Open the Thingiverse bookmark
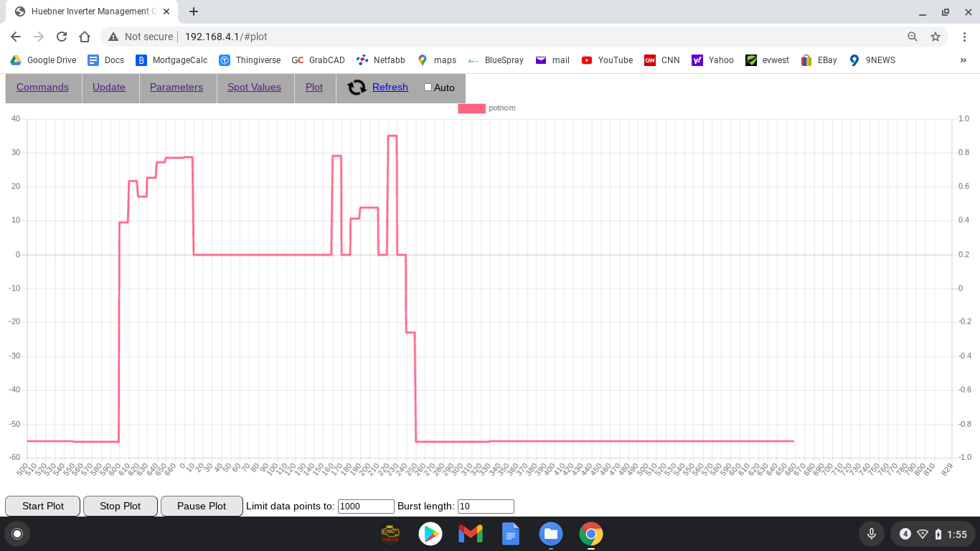Screen dimensions: 980x551 pos(250,60)
